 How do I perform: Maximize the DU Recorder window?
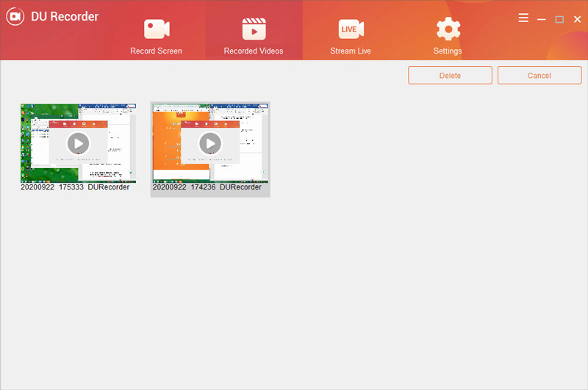coord(559,19)
